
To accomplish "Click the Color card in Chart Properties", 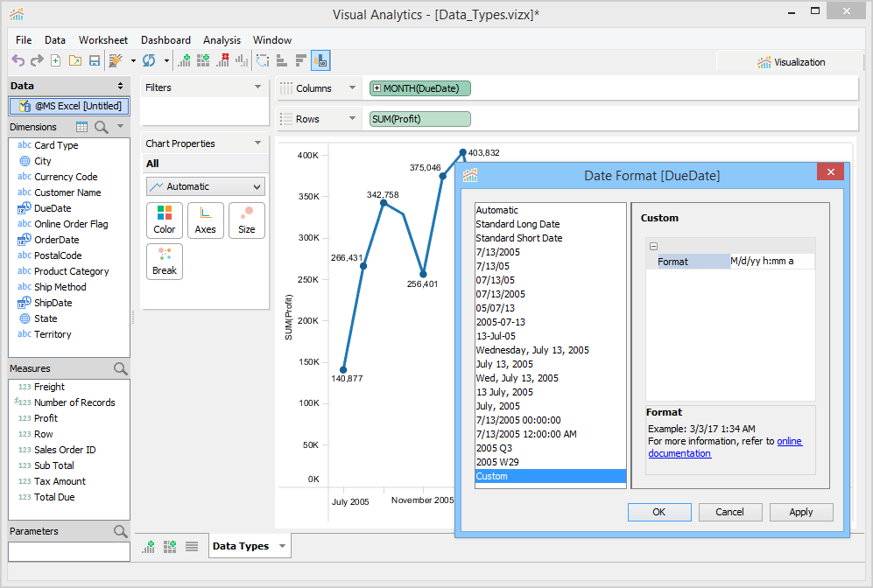I will (x=165, y=220).
